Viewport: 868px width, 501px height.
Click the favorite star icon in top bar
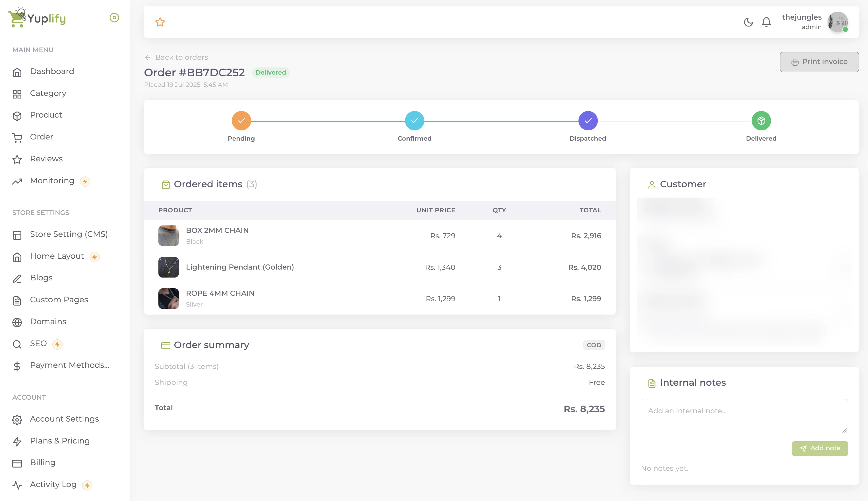(160, 22)
